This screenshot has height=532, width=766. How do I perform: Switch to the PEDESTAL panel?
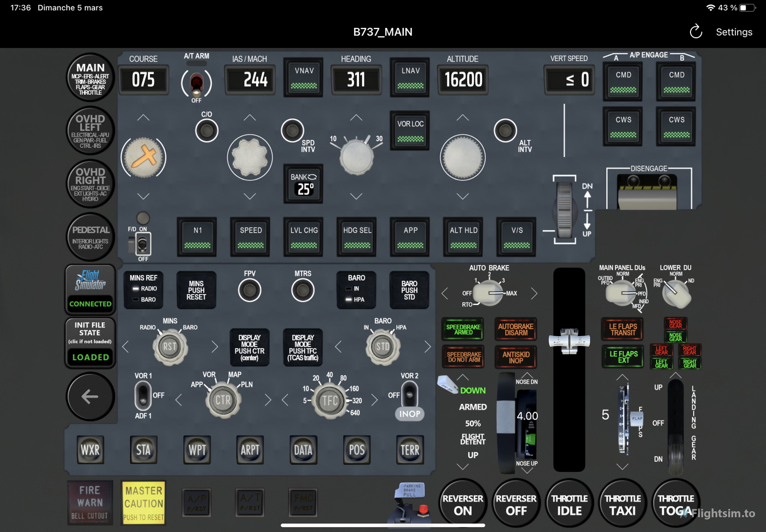click(x=90, y=237)
